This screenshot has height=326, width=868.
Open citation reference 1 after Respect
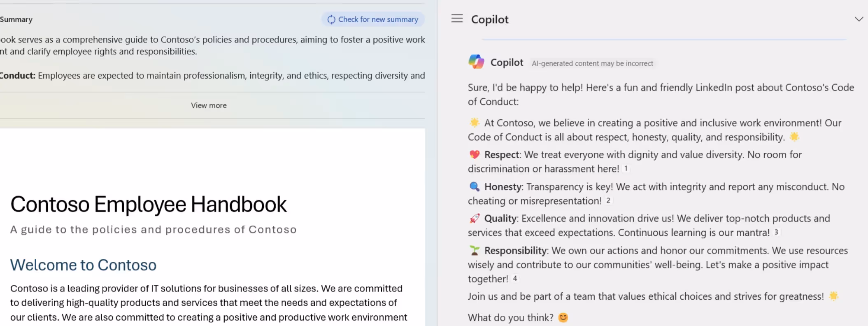[x=626, y=168]
